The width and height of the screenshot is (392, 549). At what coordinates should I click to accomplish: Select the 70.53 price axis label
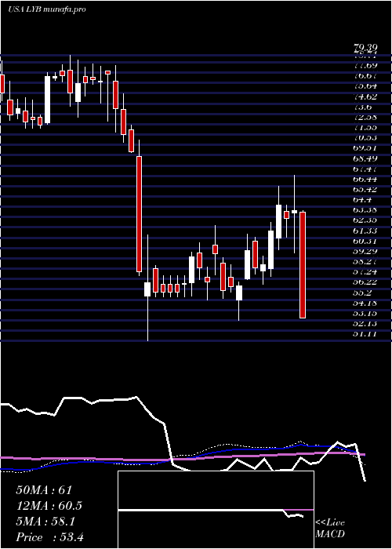coord(365,138)
